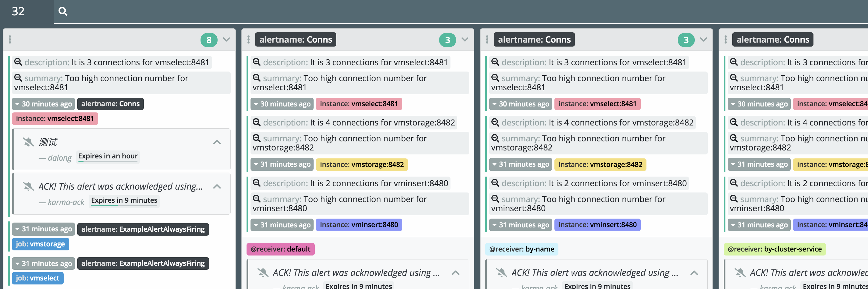
Task: Click the search magnifier icon in top bar
Action: click(x=63, y=11)
